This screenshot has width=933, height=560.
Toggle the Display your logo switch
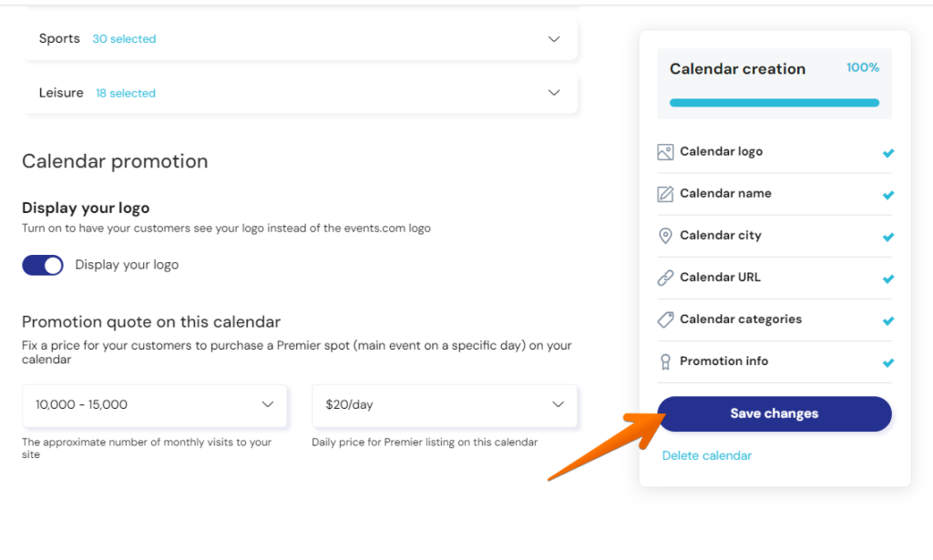click(43, 265)
